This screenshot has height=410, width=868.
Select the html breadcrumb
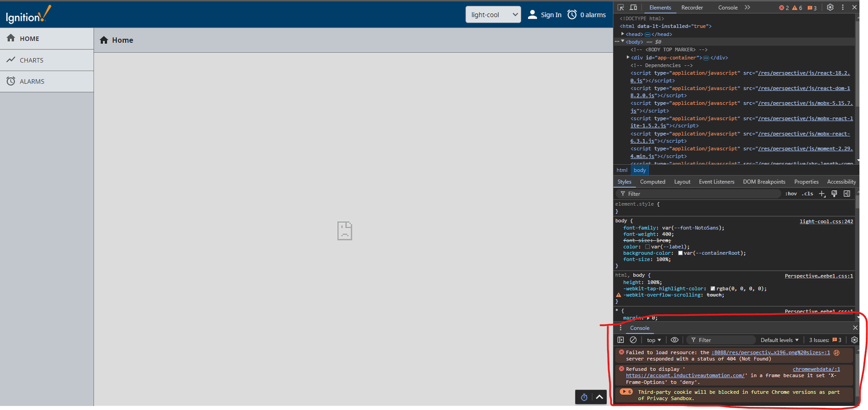622,170
